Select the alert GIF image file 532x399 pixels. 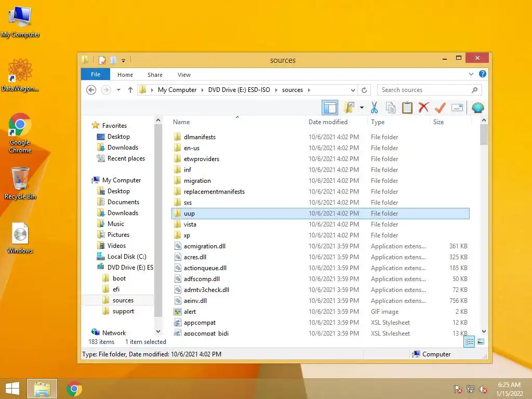pyautogui.click(x=190, y=312)
